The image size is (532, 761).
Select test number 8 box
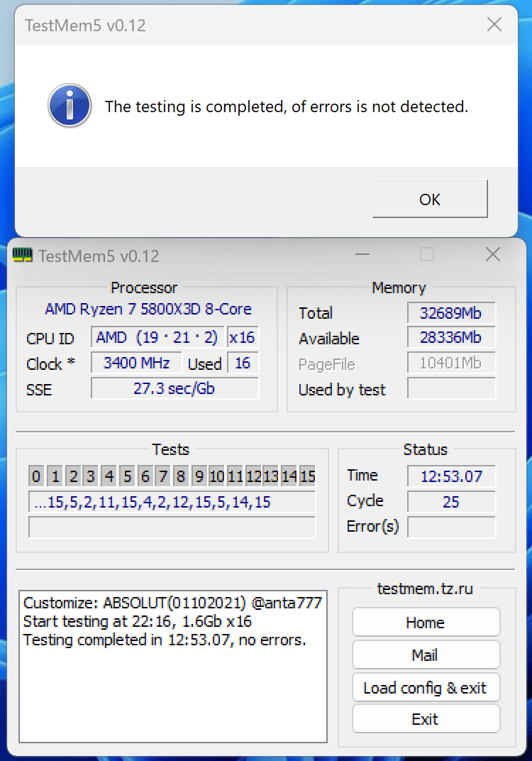(x=181, y=476)
